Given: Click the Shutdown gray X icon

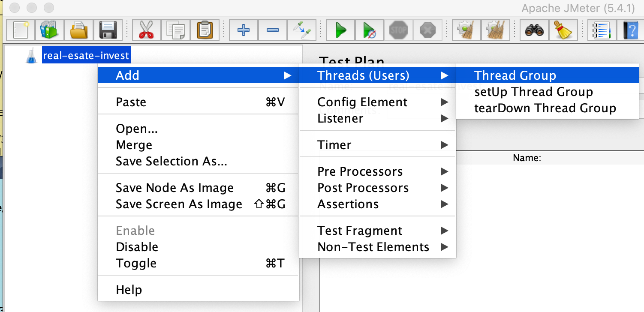Looking at the screenshot, I should [x=428, y=30].
